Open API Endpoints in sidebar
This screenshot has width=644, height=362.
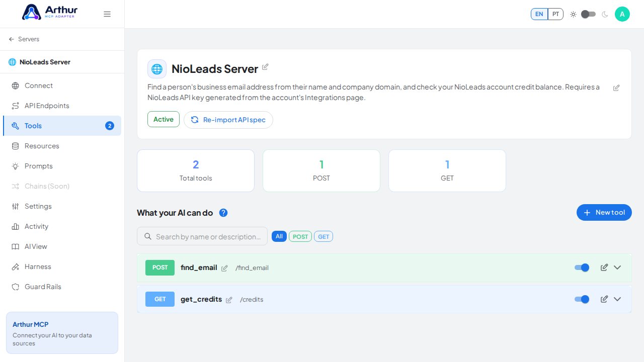pyautogui.click(x=62, y=106)
